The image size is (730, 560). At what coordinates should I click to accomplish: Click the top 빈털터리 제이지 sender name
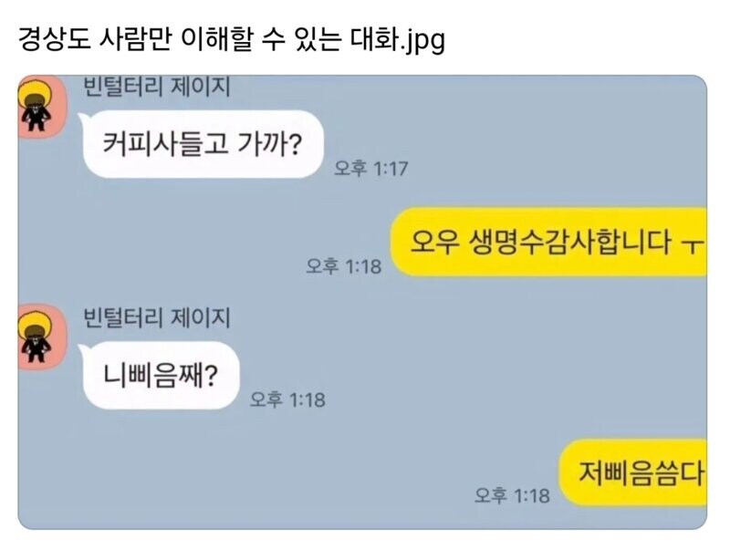pos(157,87)
